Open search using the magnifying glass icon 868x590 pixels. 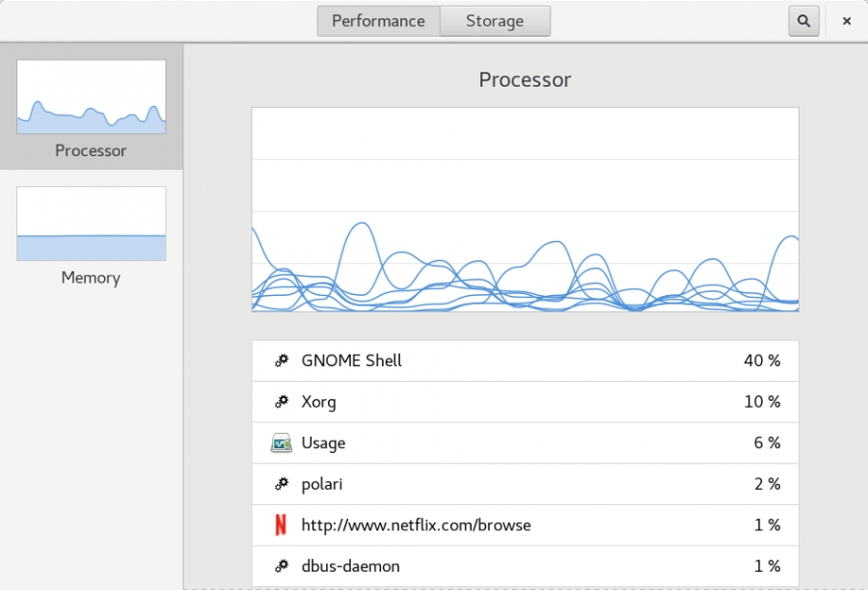pos(803,20)
